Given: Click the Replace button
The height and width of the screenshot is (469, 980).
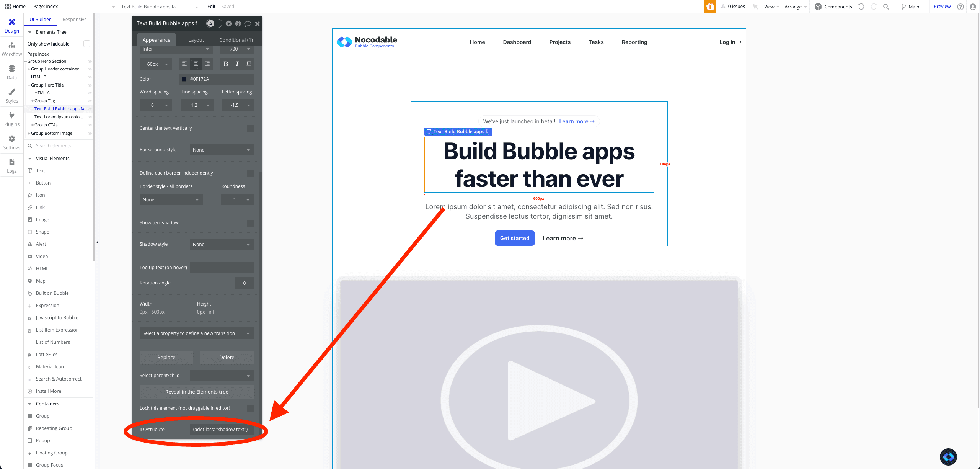Looking at the screenshot, I should tap(166, 357).
